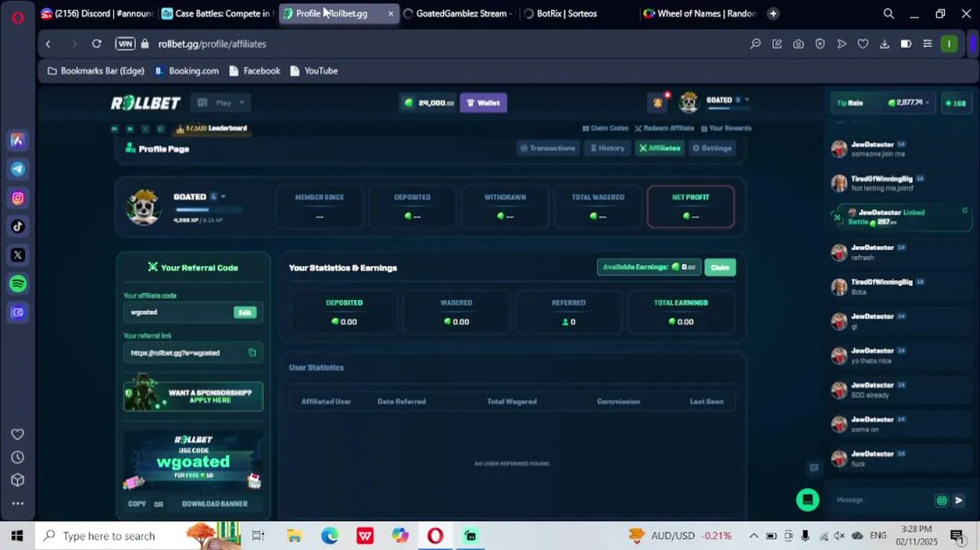Viewport: 980px width, 550px height.
Task: Take a snapshot with the camera icon
Action: pos(798,44)
